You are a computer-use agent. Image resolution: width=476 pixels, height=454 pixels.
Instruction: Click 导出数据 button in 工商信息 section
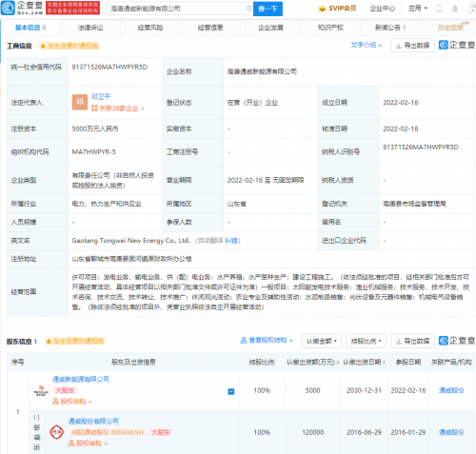pyautogui.click(x=412, y=46)
